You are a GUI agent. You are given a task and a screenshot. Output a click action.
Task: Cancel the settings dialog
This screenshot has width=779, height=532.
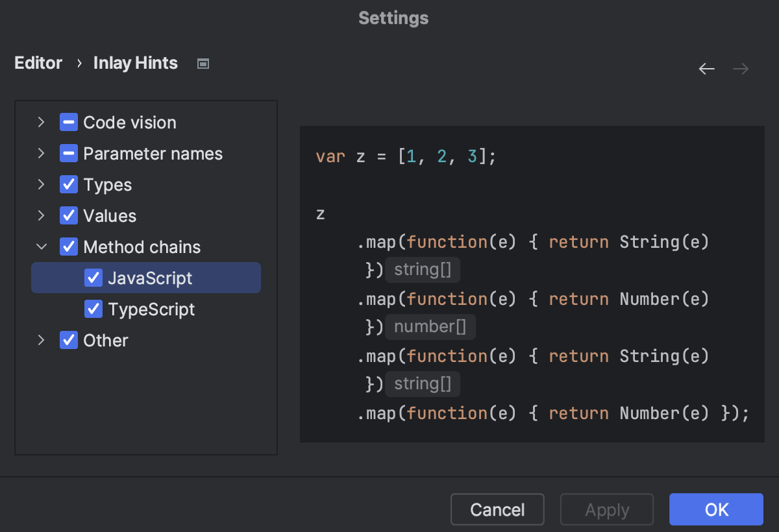click(497, 509)
